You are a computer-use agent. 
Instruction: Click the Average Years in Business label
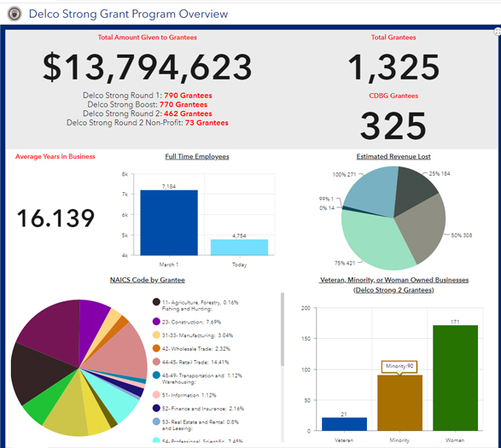coord(55,156)
